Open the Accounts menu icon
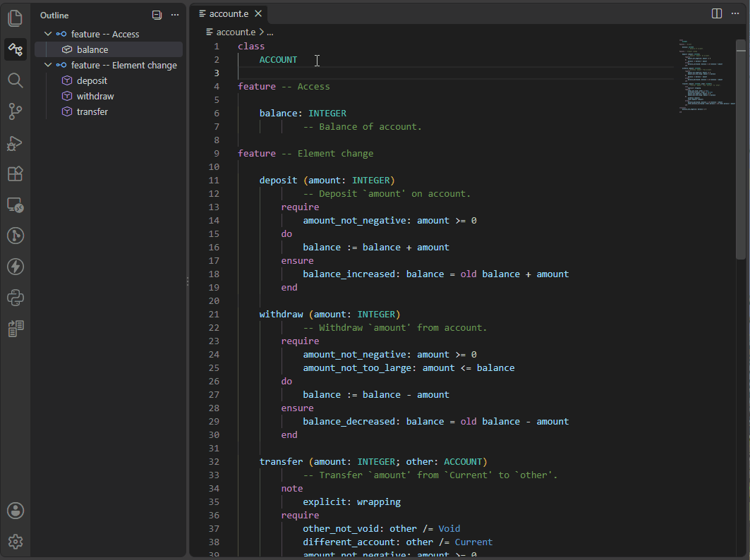Image resolution: width=750 pixels, height=560 pixels. pyautogui.click(x=16, y=511)
